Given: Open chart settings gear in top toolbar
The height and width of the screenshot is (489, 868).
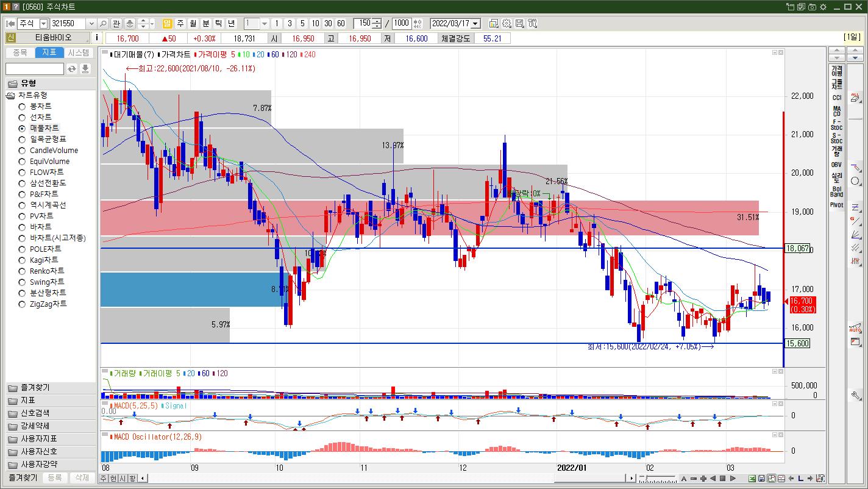Looking at the screenshot, I should click(507, 24).
